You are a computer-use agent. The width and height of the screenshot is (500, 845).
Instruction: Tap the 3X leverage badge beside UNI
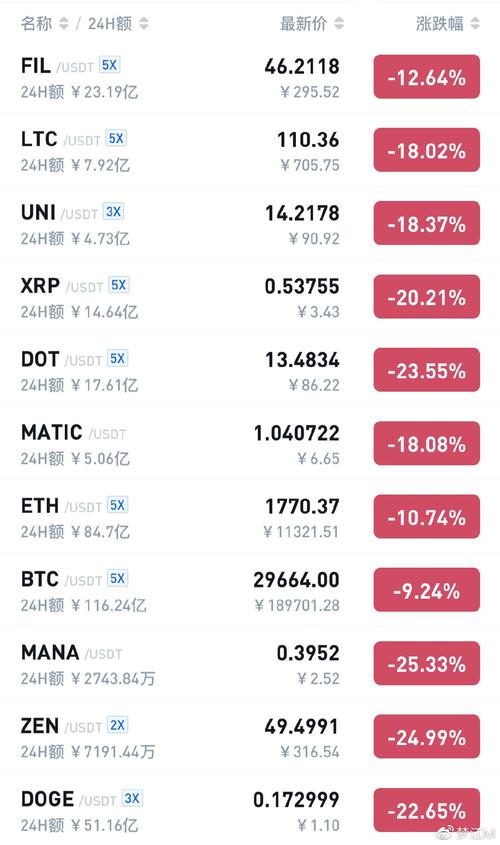(x=113, y=212)
